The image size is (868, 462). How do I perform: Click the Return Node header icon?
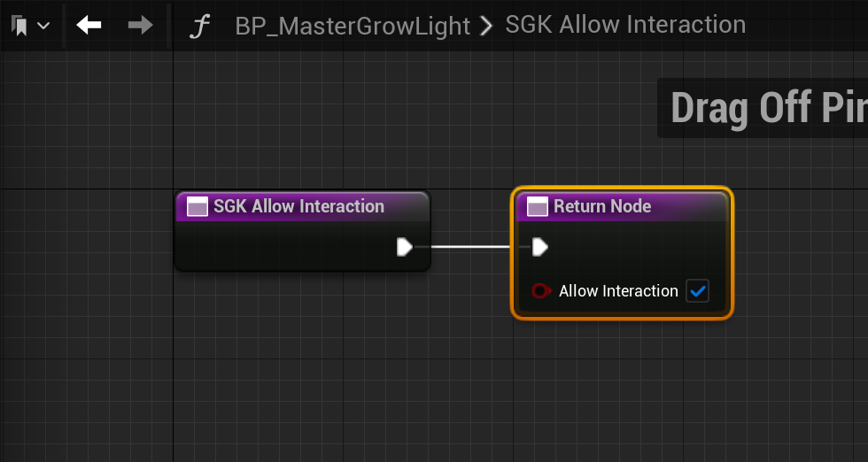click(537, 207)
